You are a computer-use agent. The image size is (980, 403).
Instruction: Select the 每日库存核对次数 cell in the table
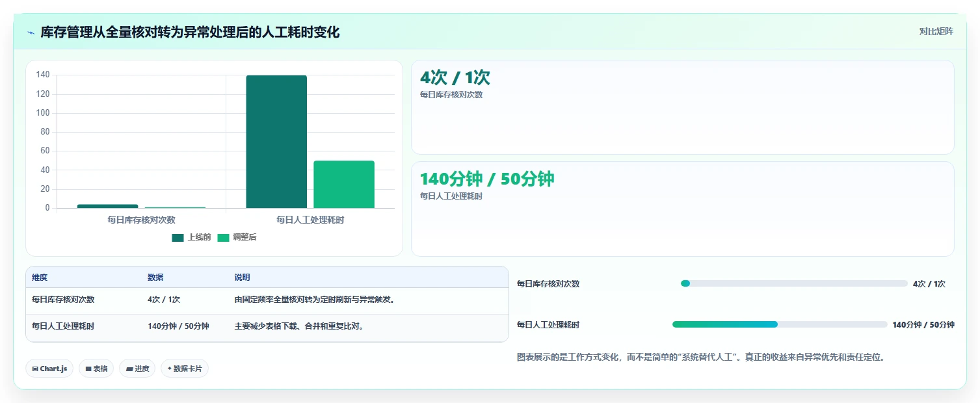tap(63, 300)
